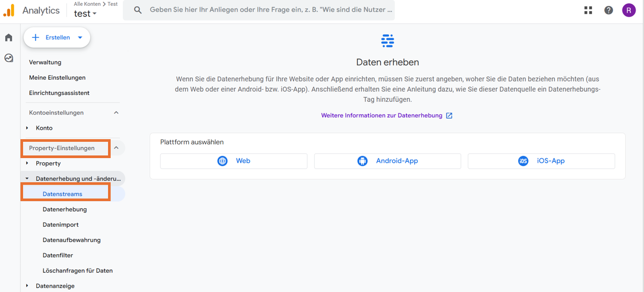This screenshot has height=292, width=644.
Task: Open the Reports icon in left rail
Action: (x=8, y=58)
